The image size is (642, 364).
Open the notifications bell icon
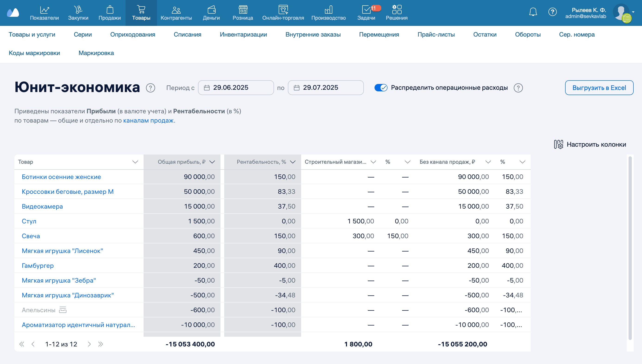click(533, 12)
